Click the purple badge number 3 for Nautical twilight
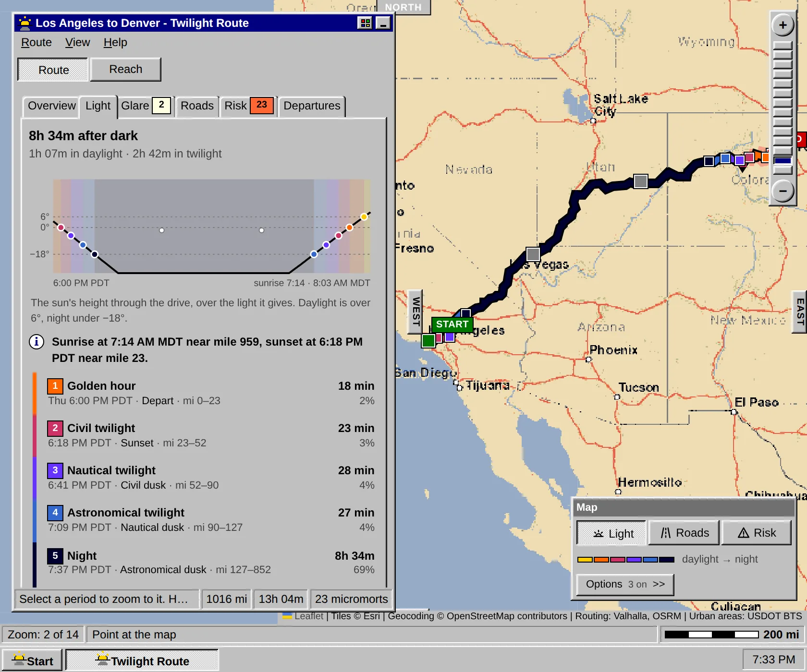This screenshot has height=672, width=807. [55, 470]
